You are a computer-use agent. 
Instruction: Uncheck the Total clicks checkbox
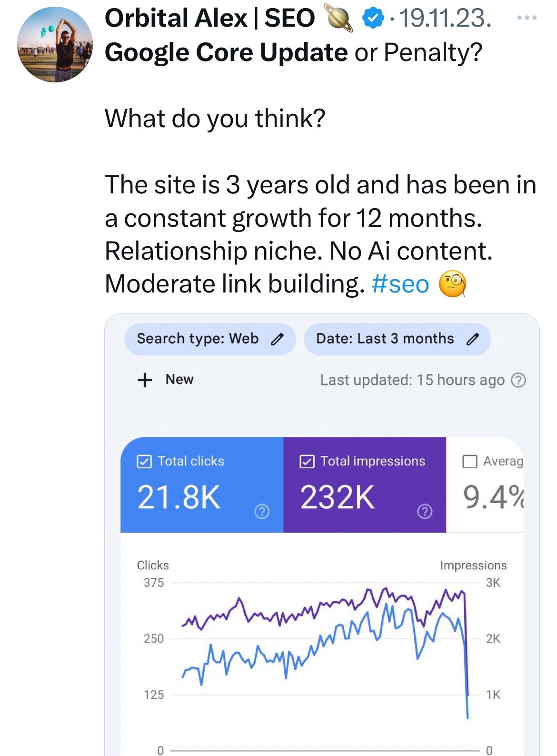point(144,461)
